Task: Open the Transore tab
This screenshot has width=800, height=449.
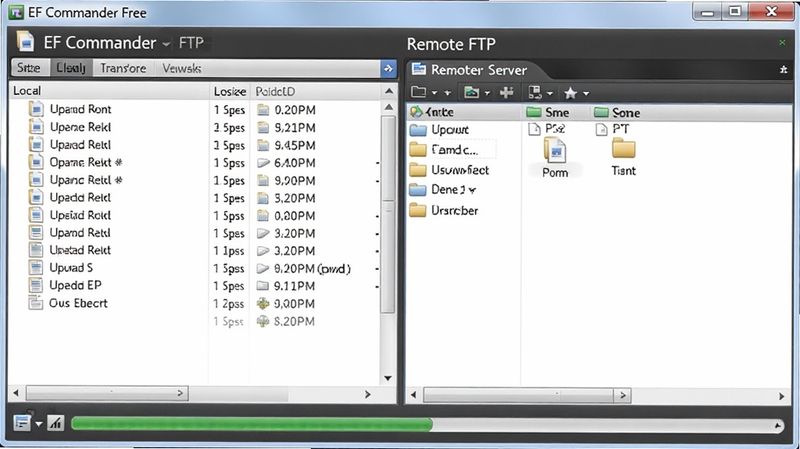Action: [123, 68]
